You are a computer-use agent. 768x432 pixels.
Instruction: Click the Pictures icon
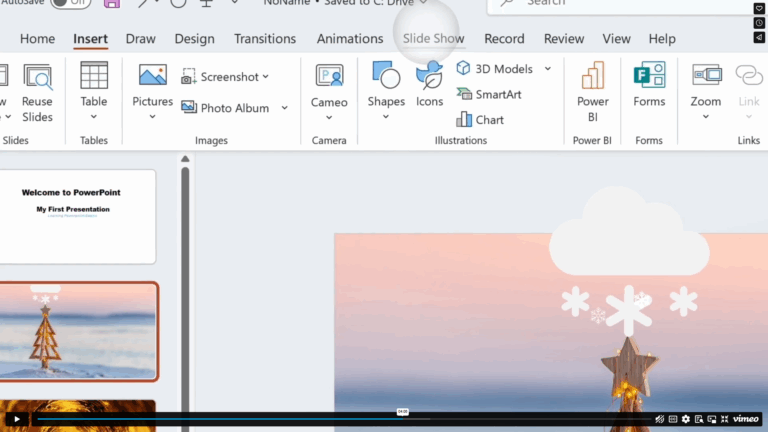click(x=152, y=75)
